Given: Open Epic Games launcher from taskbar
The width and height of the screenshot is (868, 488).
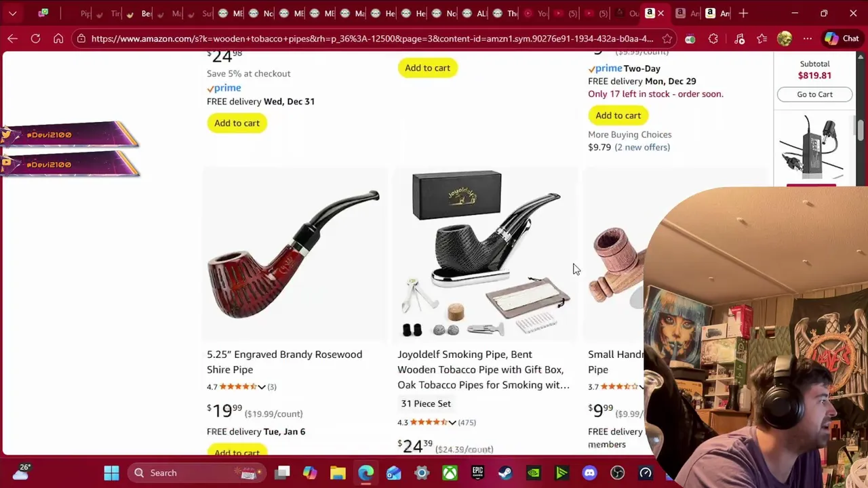Looking at the screenshot, I should [477, 472].
